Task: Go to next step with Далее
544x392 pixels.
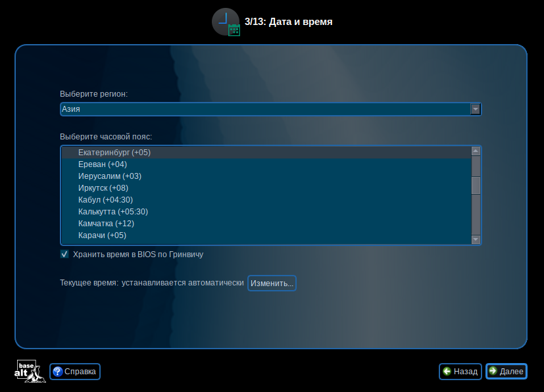Action: tap(506, 372)
